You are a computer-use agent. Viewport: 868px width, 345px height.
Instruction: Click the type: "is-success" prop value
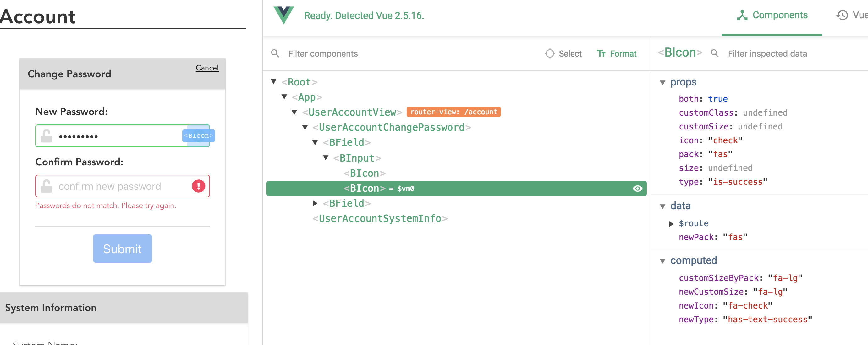point(737,182)
